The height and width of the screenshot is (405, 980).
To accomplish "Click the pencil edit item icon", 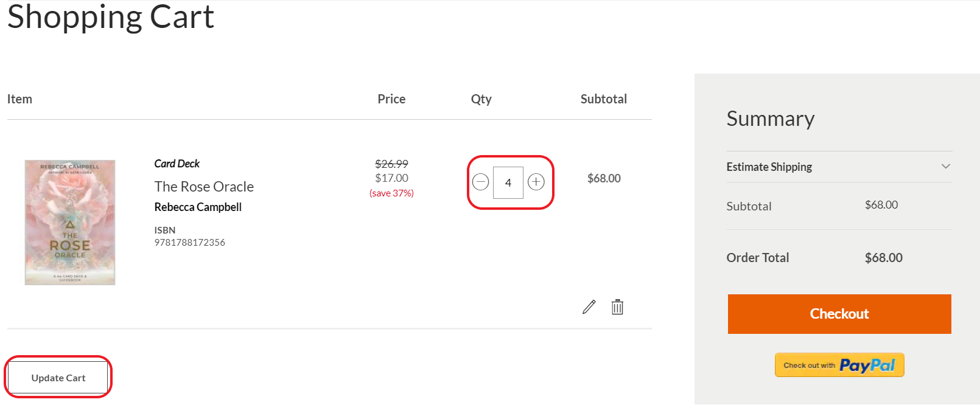I will click(x=589, y=307).
